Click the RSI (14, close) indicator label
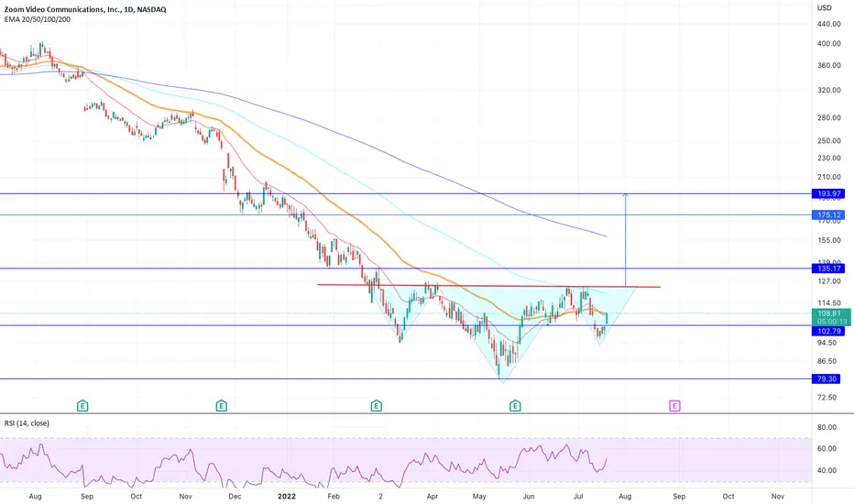 pos(27,423)
